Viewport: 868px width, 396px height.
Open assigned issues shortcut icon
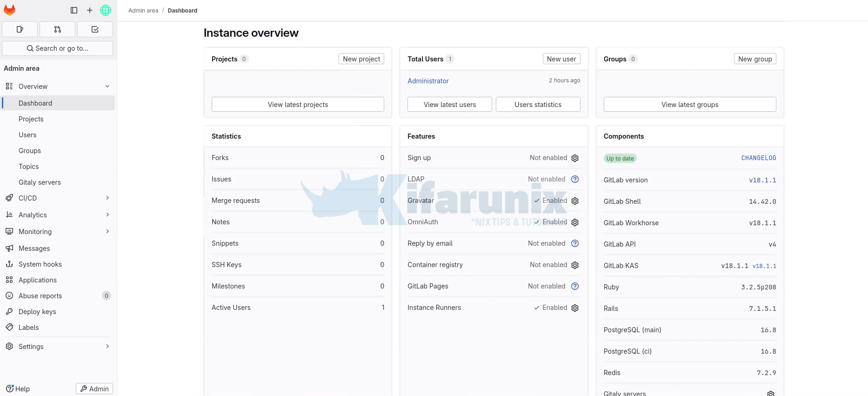(20, 29)
